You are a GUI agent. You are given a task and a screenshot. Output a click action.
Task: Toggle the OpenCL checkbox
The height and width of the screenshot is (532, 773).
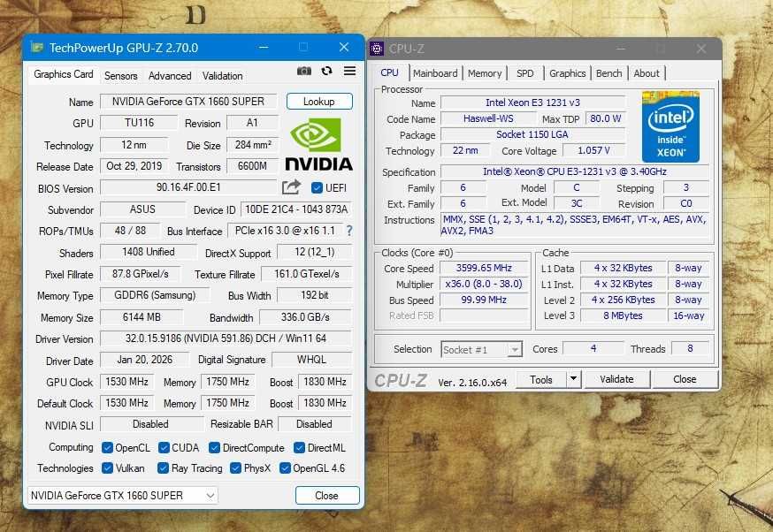(x=107, y=448)
